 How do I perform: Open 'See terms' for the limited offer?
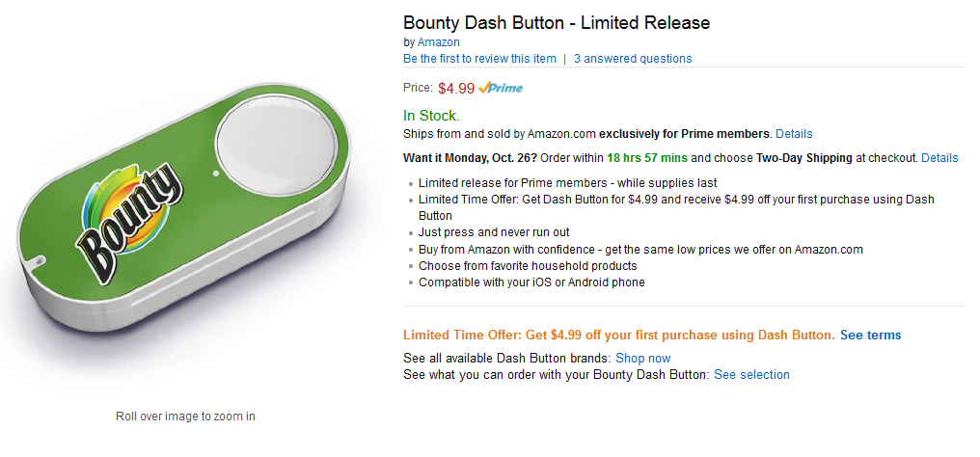click(870, 336)
